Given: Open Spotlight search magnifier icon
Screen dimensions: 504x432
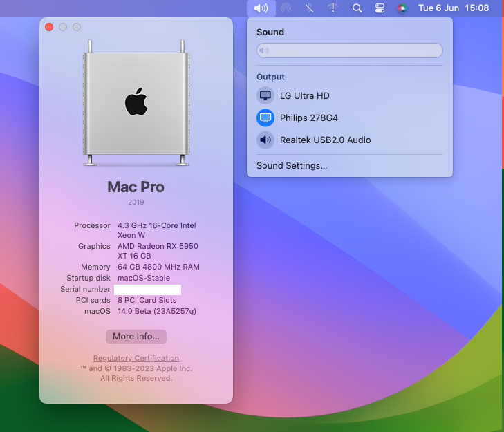Looking at the screenshot, I should pyautogui.click(x=357, y=8).
